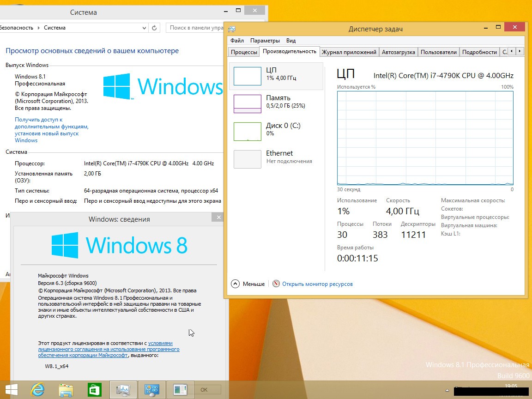Open Internet Explorer from the taskbar
The width and height of the screenshot is (532, 399).
click(37, 390)
